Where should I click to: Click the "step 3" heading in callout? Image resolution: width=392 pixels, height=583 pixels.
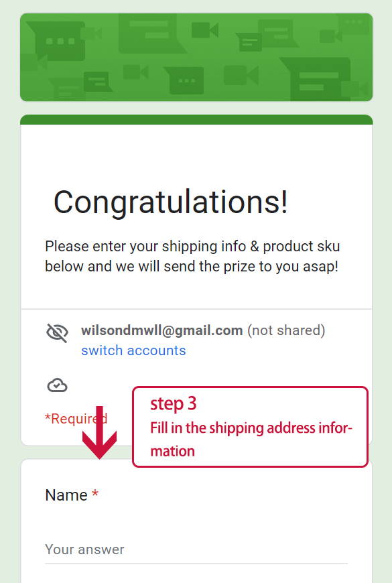pyautogui.click(x=174, y=404)
